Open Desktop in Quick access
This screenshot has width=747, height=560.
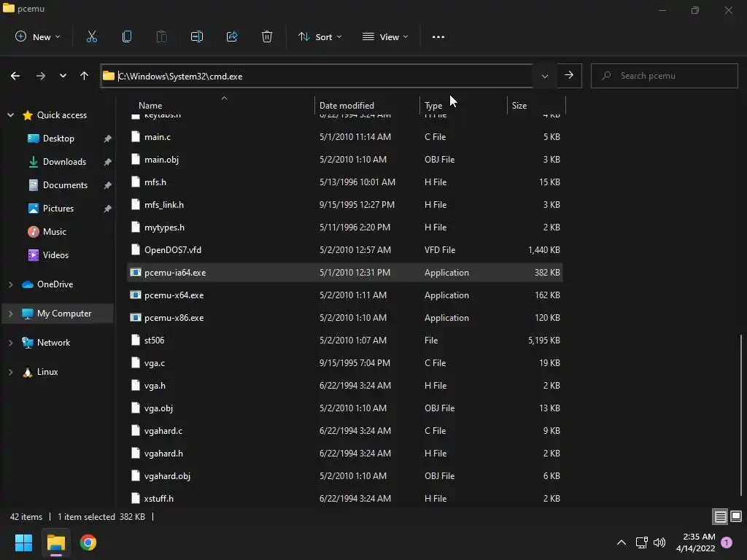tap(58, 139)
